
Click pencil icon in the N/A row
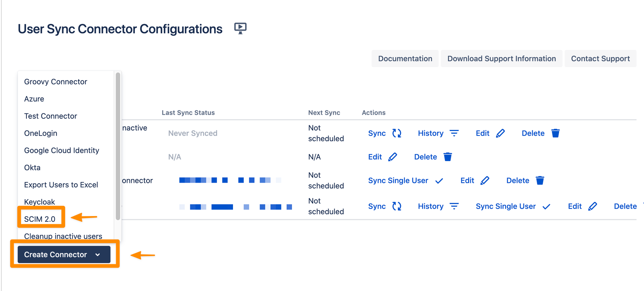(x=393, y=157)
